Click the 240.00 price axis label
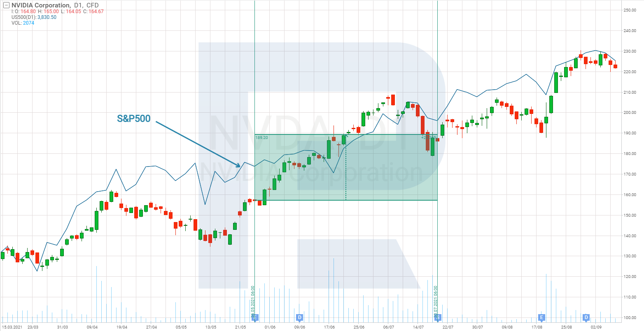The image size is (644, 331). click(630, 31)
